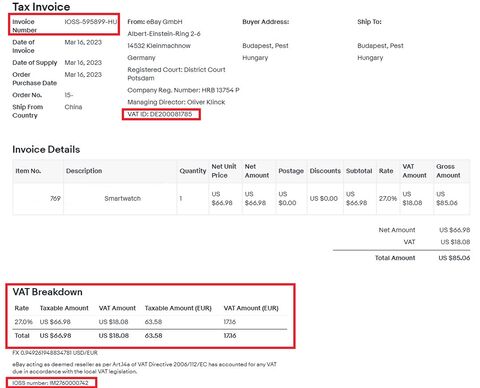Click the "Ship To:" heading
Viewport: 480px width, 388px height.
tap(369, 22)
